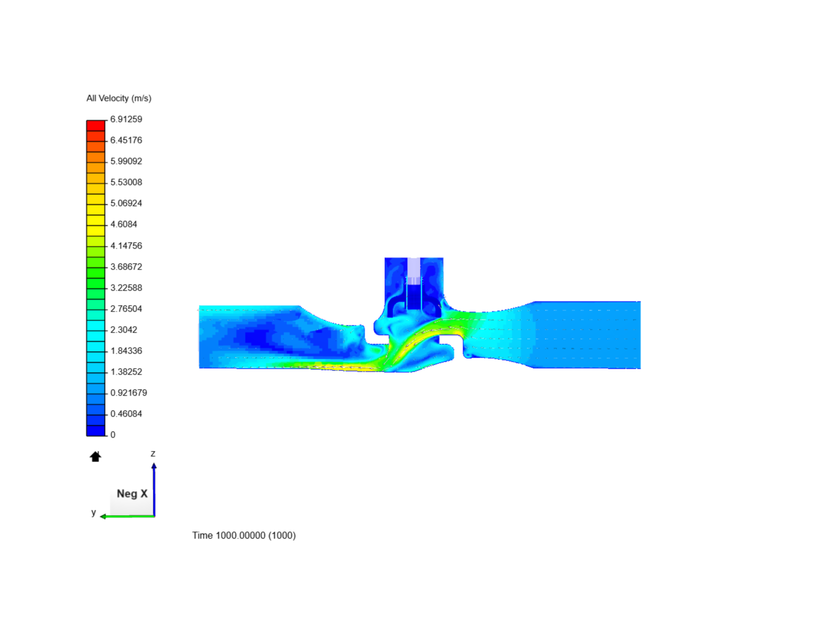Click the legend value 5.06924
The height and width of the screenshot is (630, 840).
tap(126, 203)
